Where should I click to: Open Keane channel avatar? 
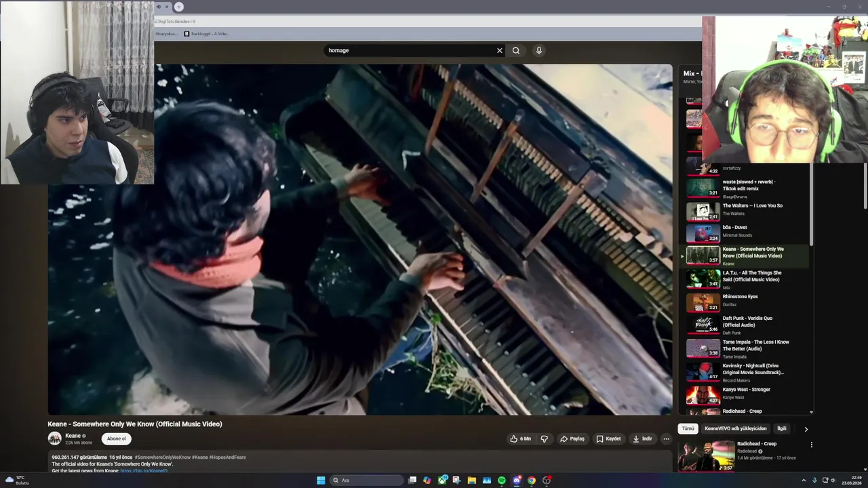pos(54,439)
